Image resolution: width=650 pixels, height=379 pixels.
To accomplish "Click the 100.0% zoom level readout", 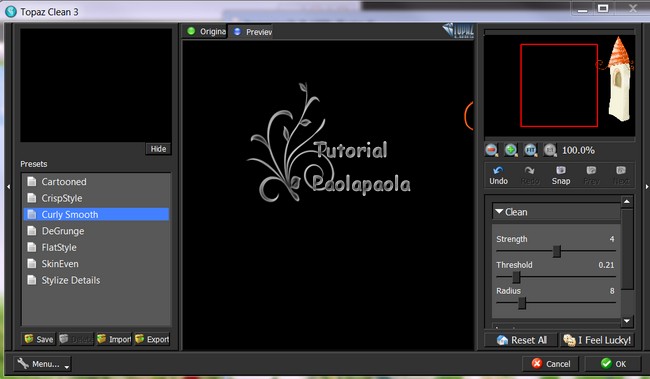I will [578, 150].
